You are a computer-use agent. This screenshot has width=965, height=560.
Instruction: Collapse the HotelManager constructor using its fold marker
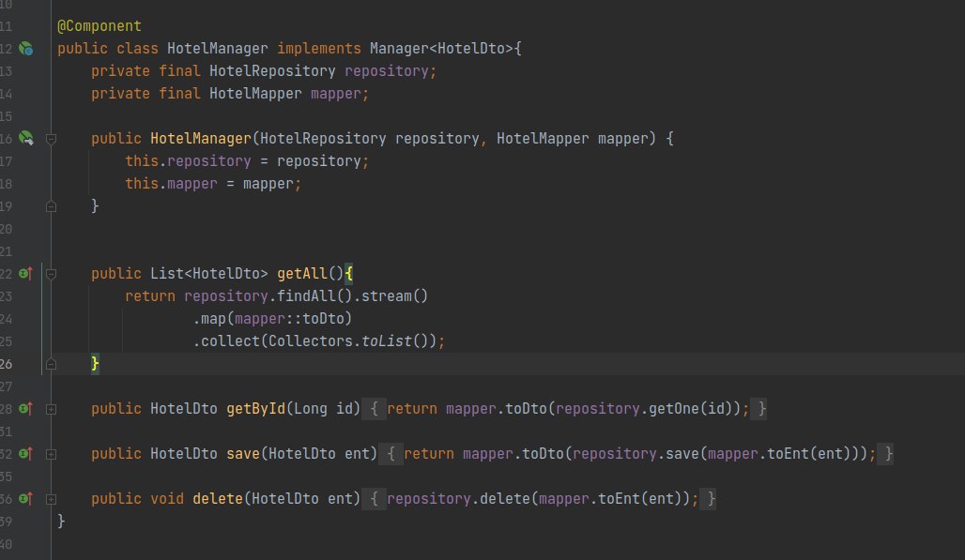[52, 139]
